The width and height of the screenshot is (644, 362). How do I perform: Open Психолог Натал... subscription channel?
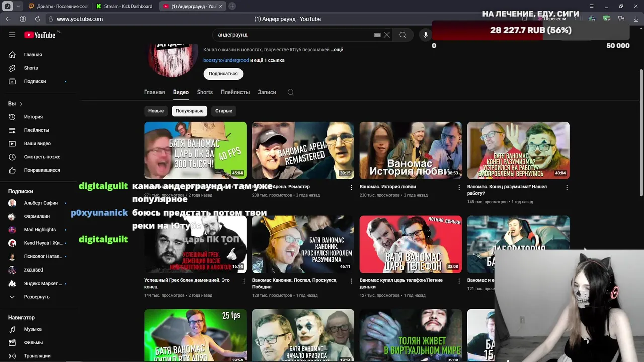pyautogui.click(x=43, y=256)
